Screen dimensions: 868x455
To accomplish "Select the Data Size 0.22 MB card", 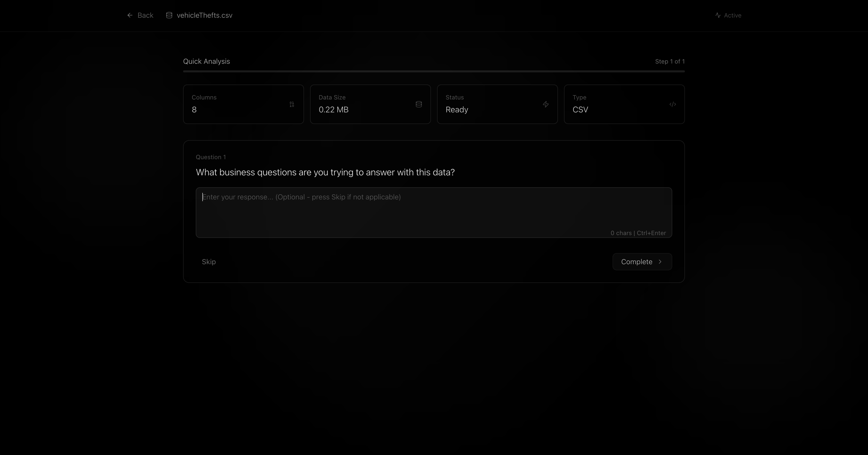I will (370, 104).
